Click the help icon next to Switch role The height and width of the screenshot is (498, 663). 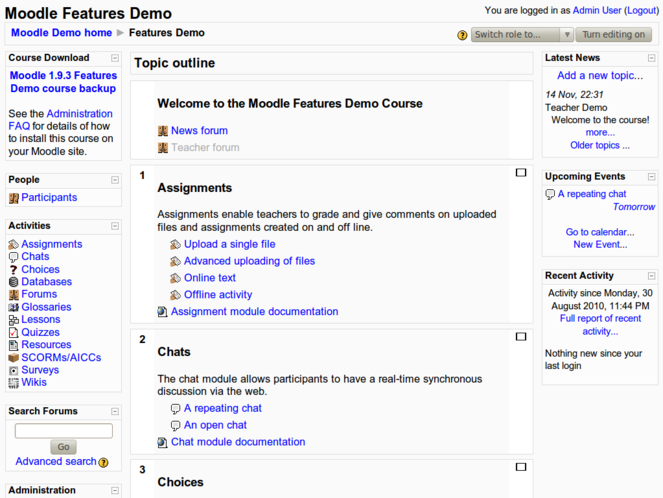click(462, 35)
